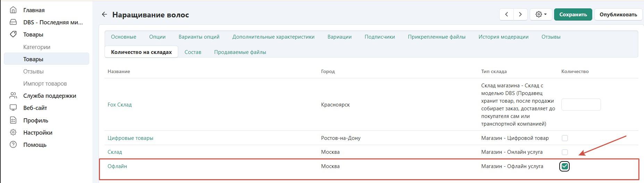Click the Служба поддержки people icon
Viewport: 644px width, 183px height.
coord(13,96)
